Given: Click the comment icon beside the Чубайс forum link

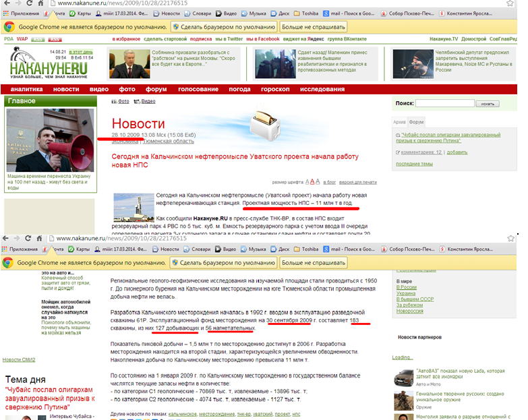Looking at the screenshot, I should click(398, 135).
